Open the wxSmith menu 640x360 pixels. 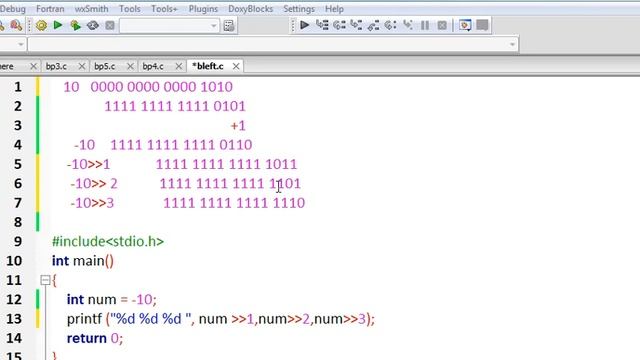coord(91,9)
